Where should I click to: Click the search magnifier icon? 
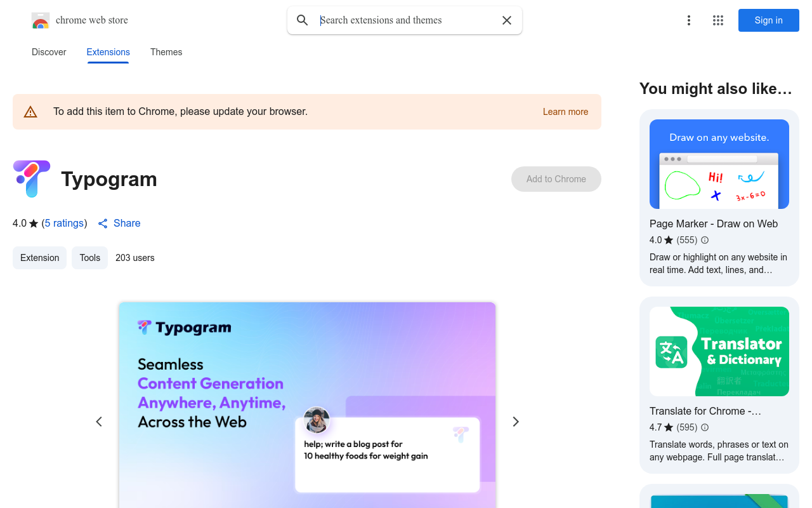tap(303, 20)
